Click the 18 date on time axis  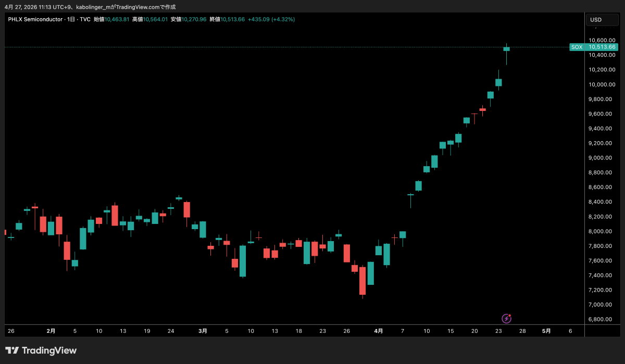[298, 331]
